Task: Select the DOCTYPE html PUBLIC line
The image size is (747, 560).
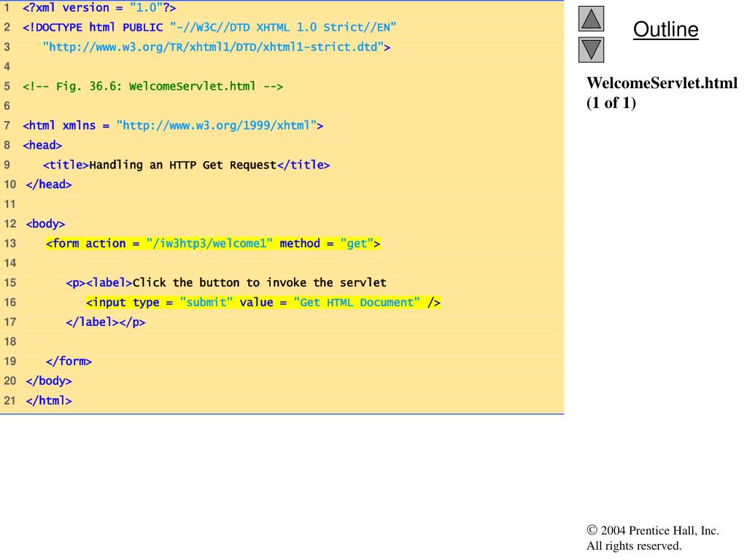Action: (209, 27)
